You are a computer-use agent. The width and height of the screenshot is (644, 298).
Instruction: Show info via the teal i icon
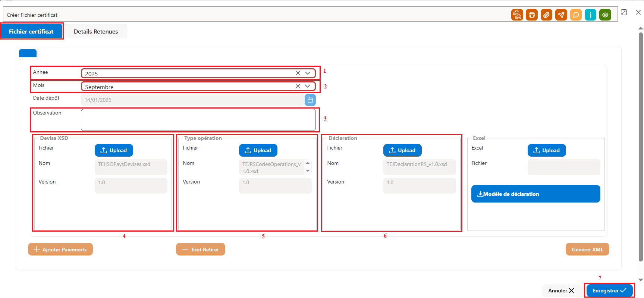(590, 15)
